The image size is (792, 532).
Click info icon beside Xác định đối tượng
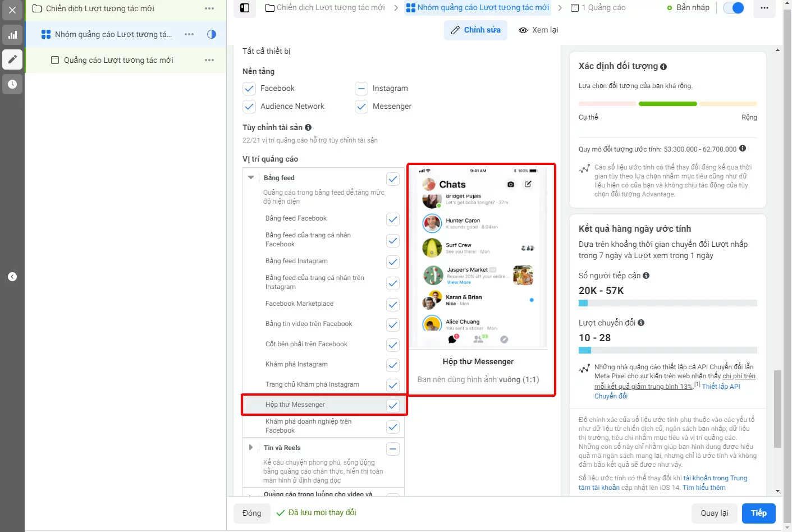coord(663,67)
